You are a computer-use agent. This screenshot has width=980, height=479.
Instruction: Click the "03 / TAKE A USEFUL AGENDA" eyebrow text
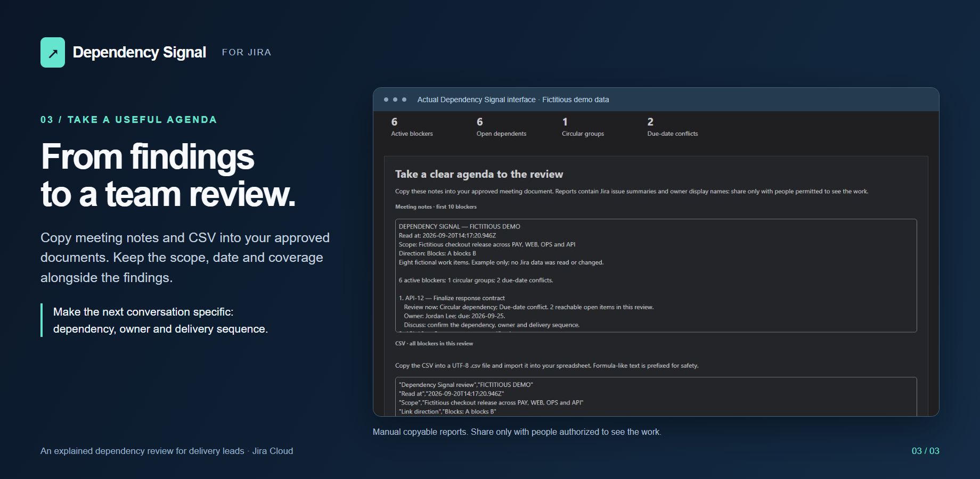click(129, 120)
